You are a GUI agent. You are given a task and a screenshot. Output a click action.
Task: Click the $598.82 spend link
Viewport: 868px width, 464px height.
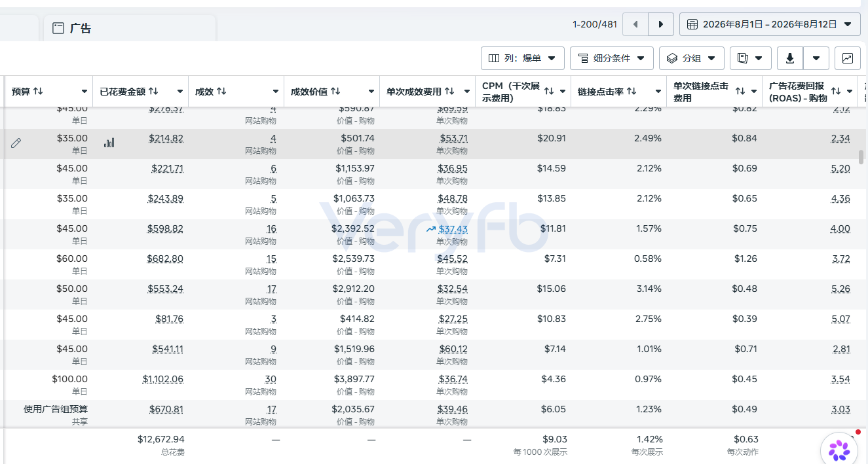click(166, 228)
